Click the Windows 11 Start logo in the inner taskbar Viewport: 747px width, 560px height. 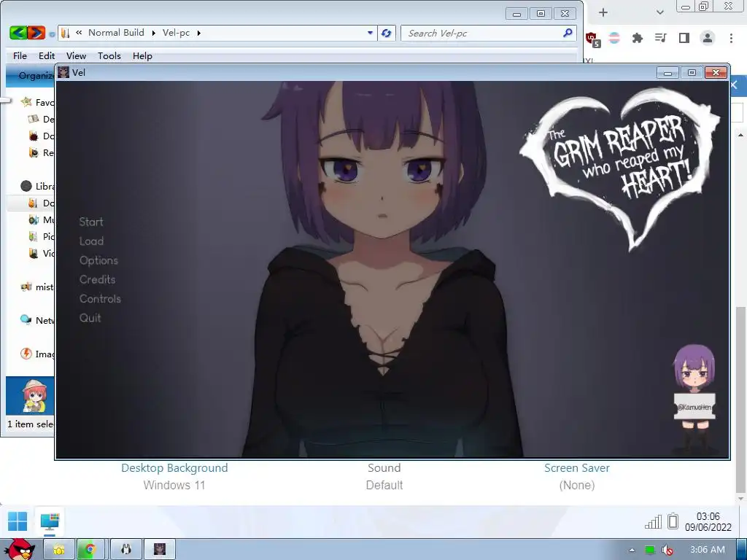pyautogui.click(x=18, y=521)
